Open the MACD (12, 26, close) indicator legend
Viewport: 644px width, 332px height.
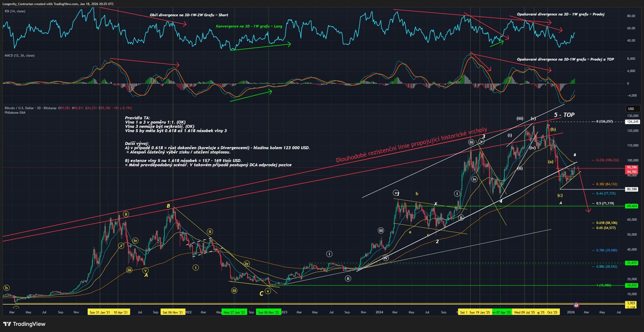tap(19, 55)
